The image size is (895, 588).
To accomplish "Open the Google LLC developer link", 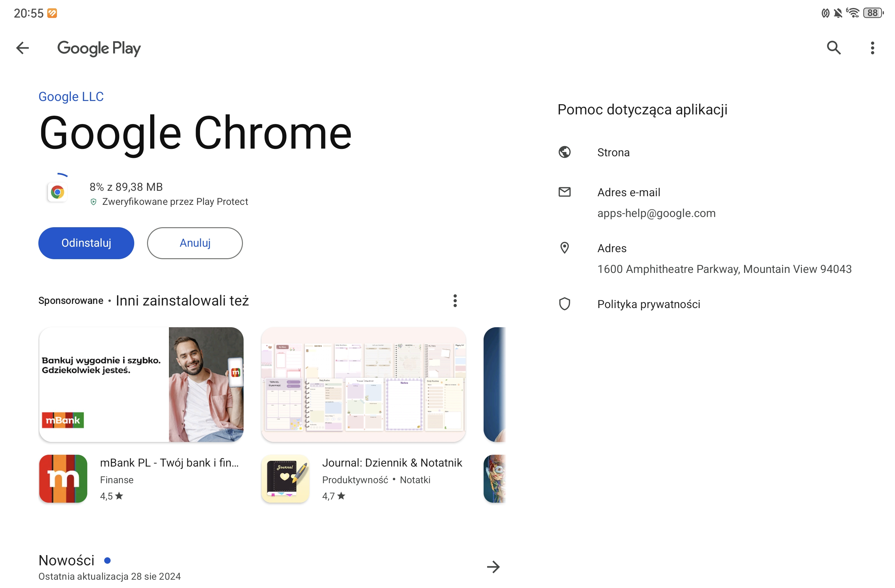I will tap(71, 97).
